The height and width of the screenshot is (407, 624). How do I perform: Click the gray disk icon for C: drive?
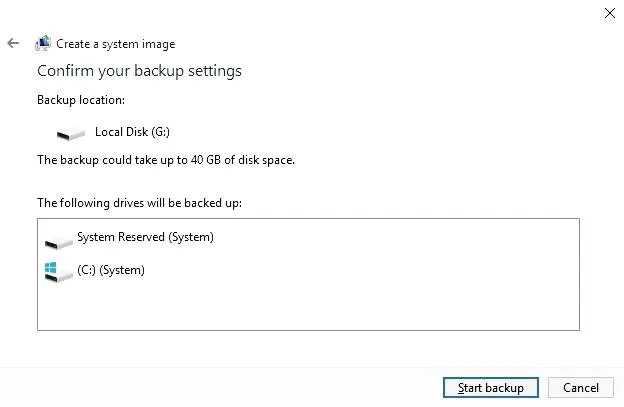point(60,276)
